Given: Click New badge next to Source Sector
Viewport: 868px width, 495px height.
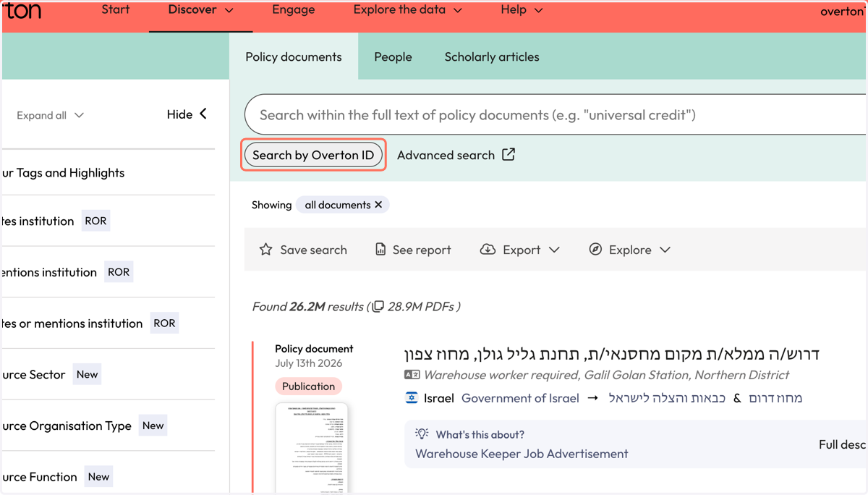Looking at the screenshot, I should [87, 374].
